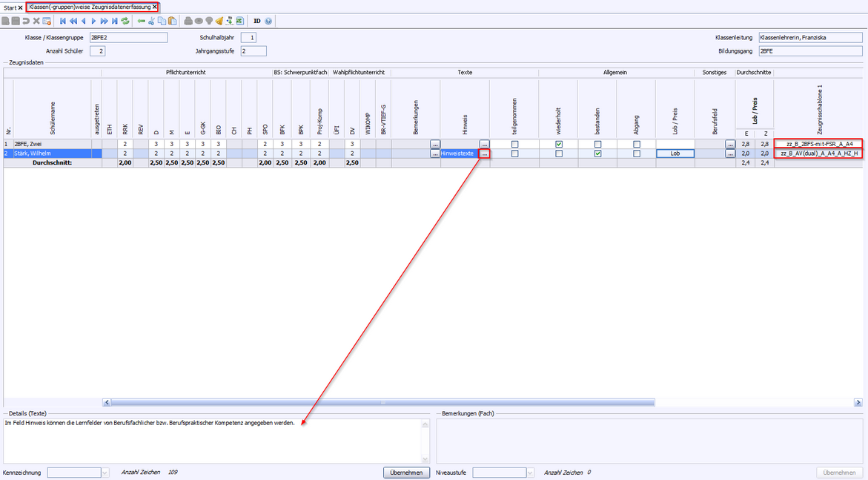Uncheck bestanden for Stark, Wilhelm
The height and width of the screenshot is (480, 868).
(597, 154)
